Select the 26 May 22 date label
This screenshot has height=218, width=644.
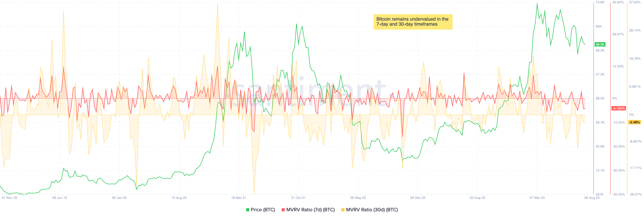click(358, 198)
